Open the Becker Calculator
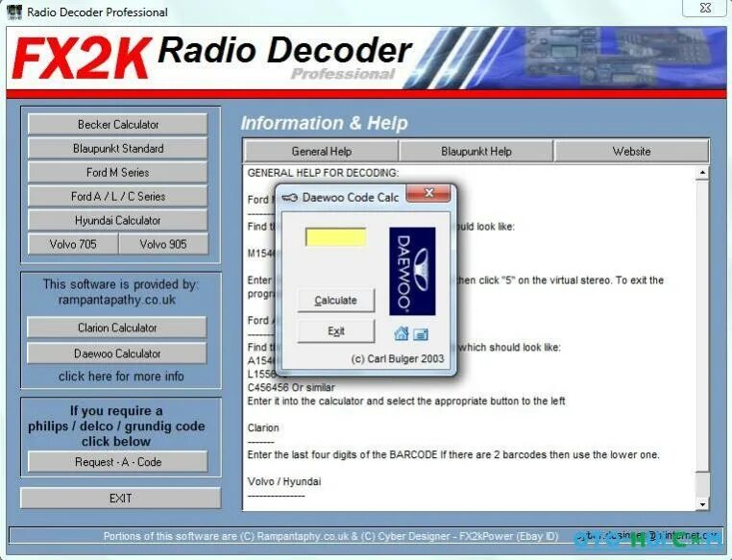Viewport: 732px width, 560px height. [117, 124]
